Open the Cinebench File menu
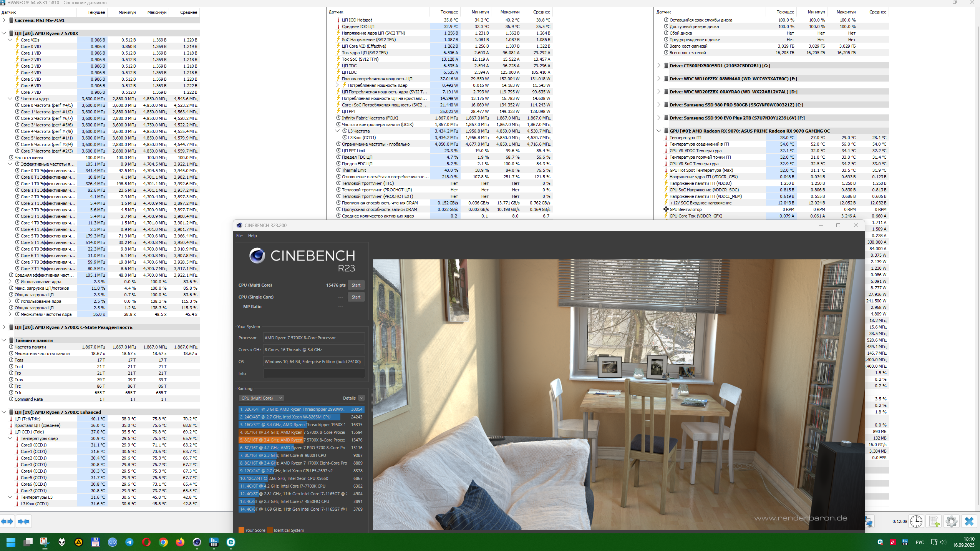The height and width of the screenshot is (551, 980). 239,236
